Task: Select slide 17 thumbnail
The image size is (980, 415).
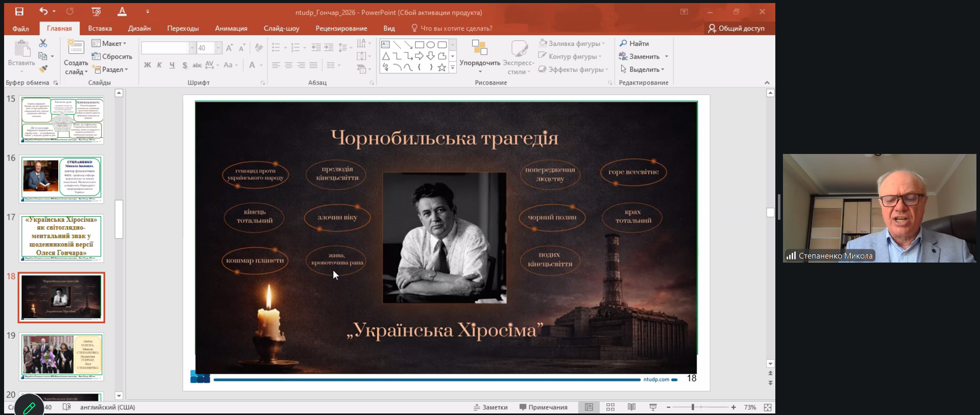Action: [x=61, y=238]
